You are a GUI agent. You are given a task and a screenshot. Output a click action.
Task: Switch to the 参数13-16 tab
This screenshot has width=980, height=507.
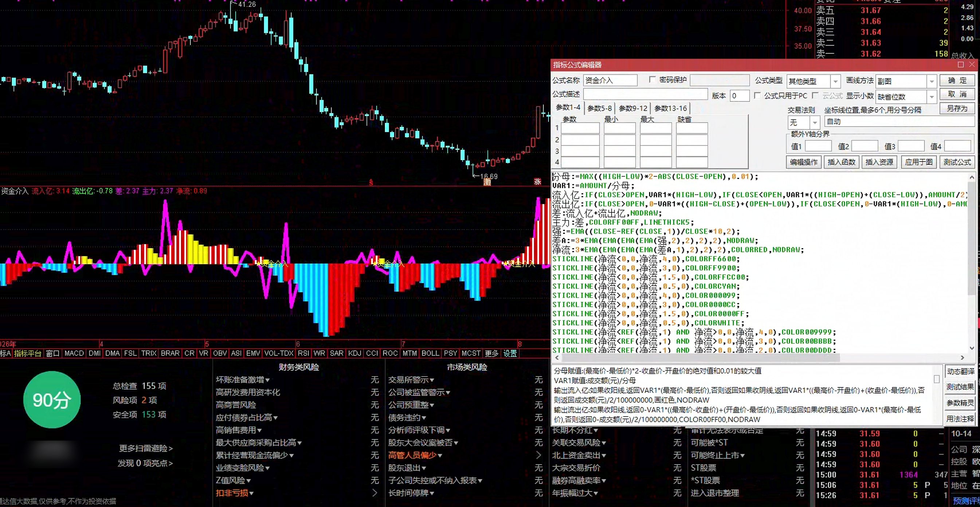[x=670, y=109]
